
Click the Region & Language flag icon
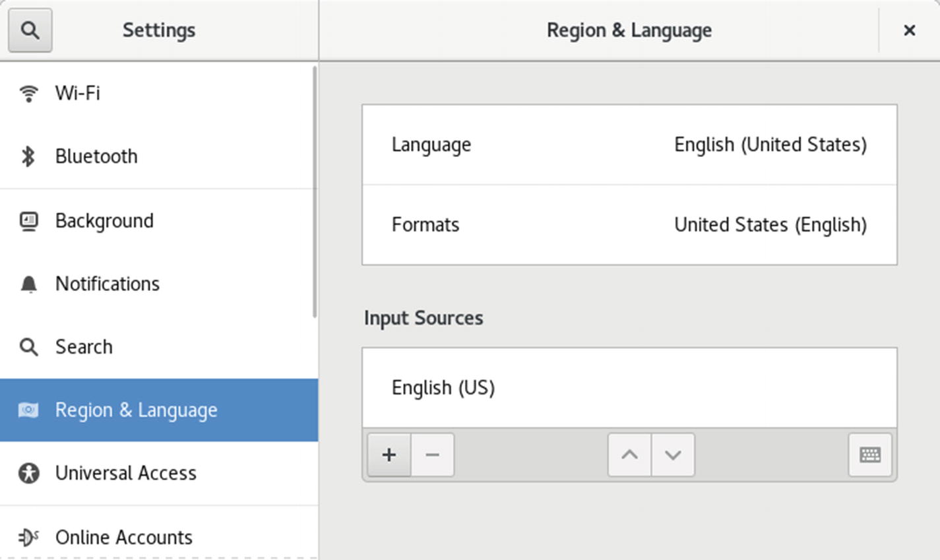tap(28, 410)
